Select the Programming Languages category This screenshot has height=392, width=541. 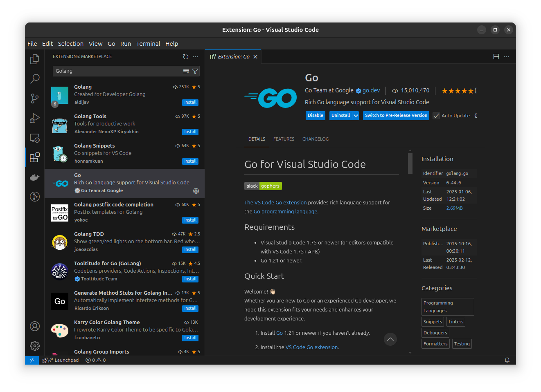[x=448, y=307]
